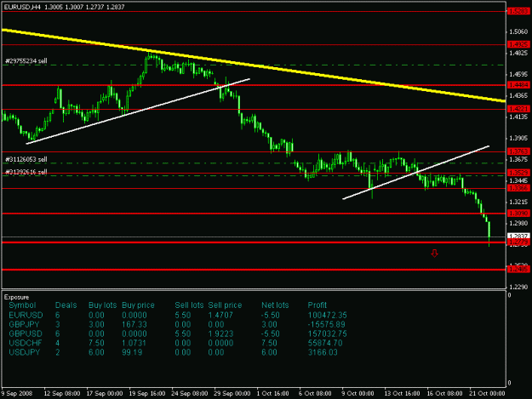Click the EURUSD sell price 1.4707
Screen dimensions: 532x399
(220, 316)
